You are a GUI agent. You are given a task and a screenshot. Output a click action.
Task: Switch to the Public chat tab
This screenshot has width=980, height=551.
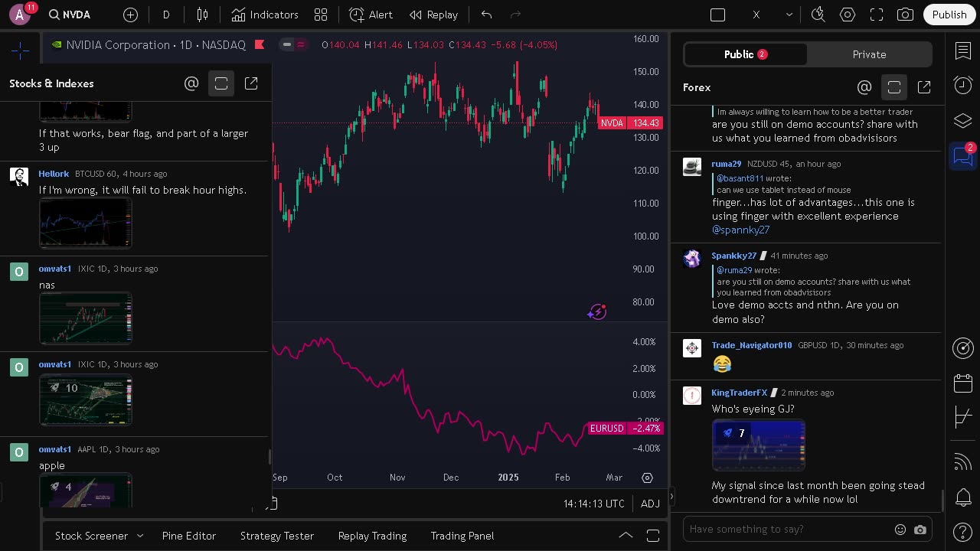746,54
